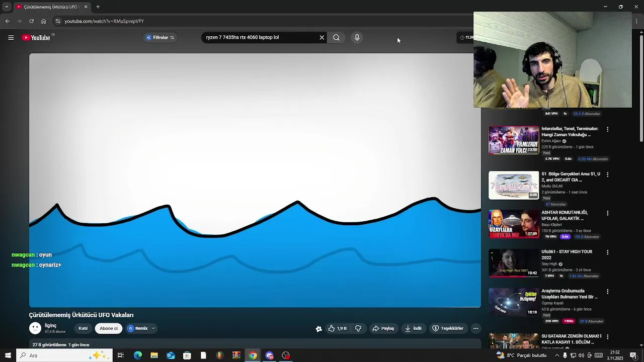The image size is (644, 362).
Task: Open the İlginç channel name link
Action: 50,325
